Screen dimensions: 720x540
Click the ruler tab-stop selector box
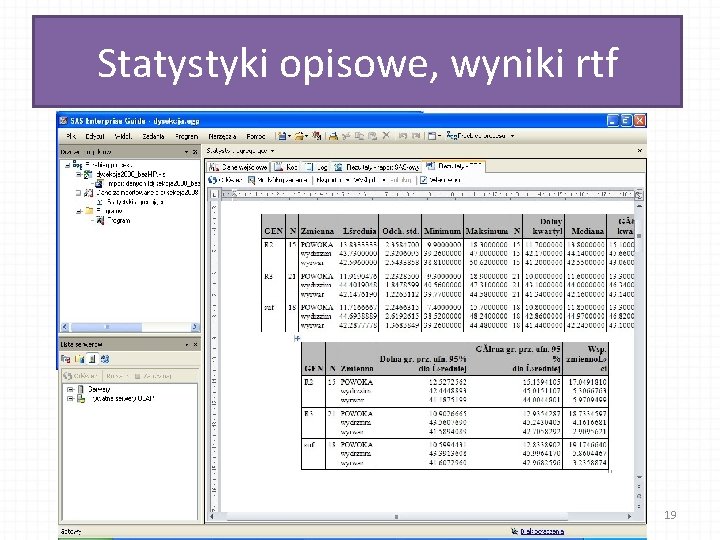click(x=214, y=195)
